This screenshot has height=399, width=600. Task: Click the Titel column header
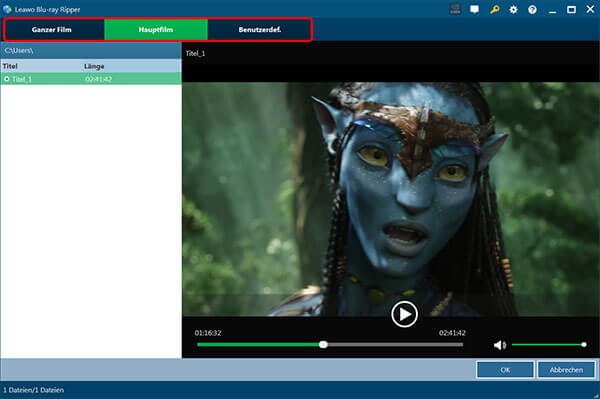pyautogui.click(x=10, y=66)
